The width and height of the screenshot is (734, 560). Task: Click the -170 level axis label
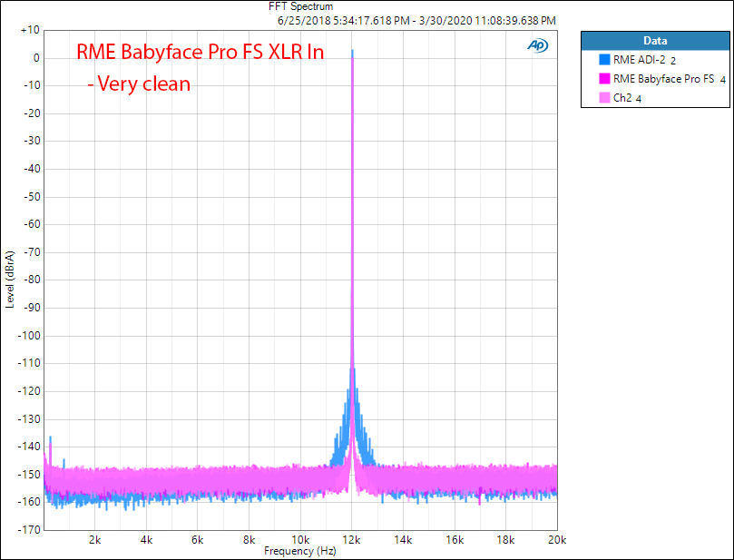[x=28, y=529]
